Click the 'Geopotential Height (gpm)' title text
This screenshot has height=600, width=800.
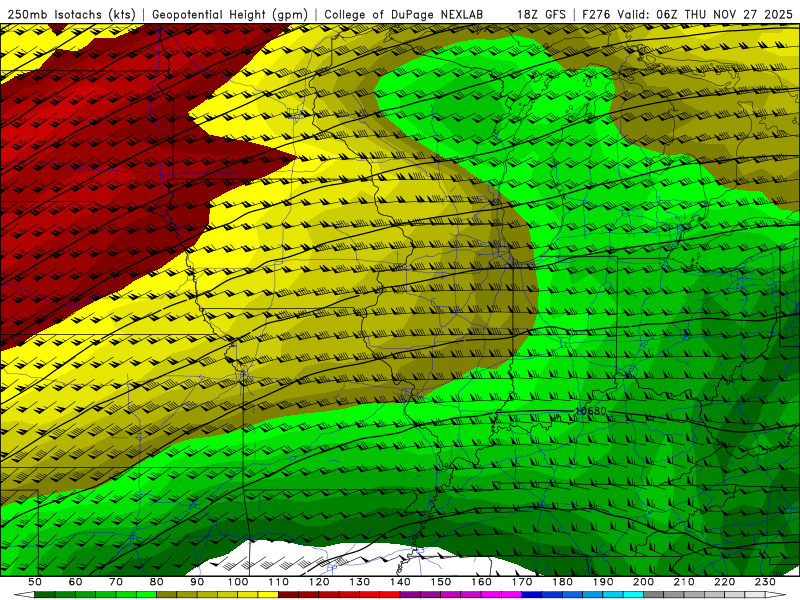(230, 14)
